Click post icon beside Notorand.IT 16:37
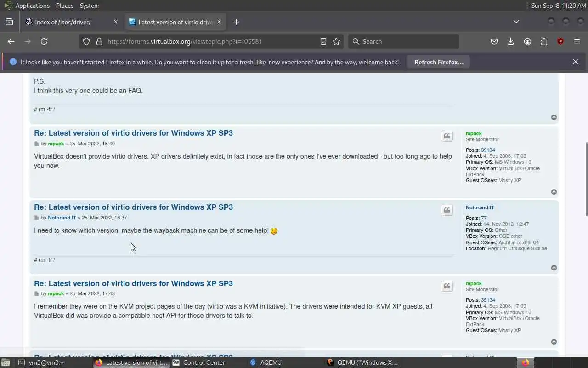 point(37,218)
